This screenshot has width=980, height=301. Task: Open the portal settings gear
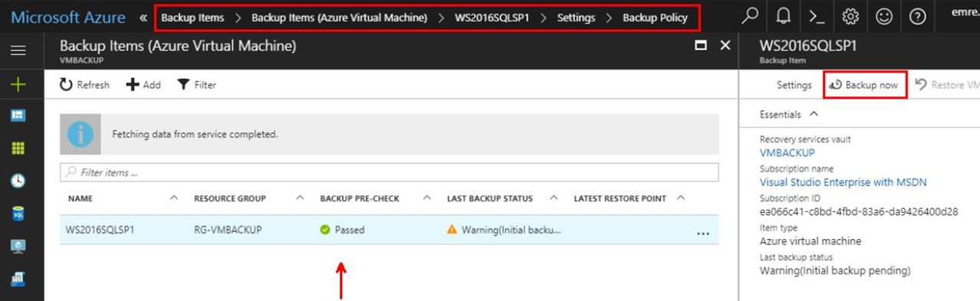(x=850, y=17)
